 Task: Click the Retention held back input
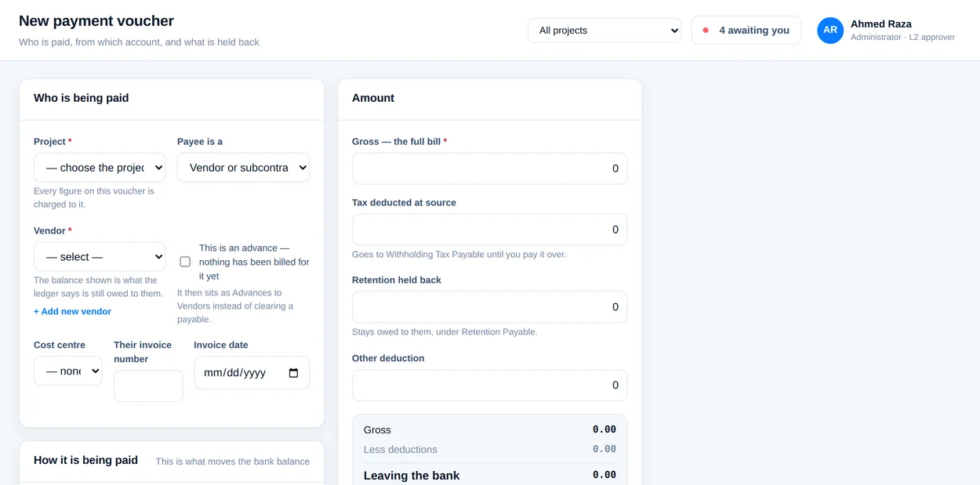coord(489,307)
